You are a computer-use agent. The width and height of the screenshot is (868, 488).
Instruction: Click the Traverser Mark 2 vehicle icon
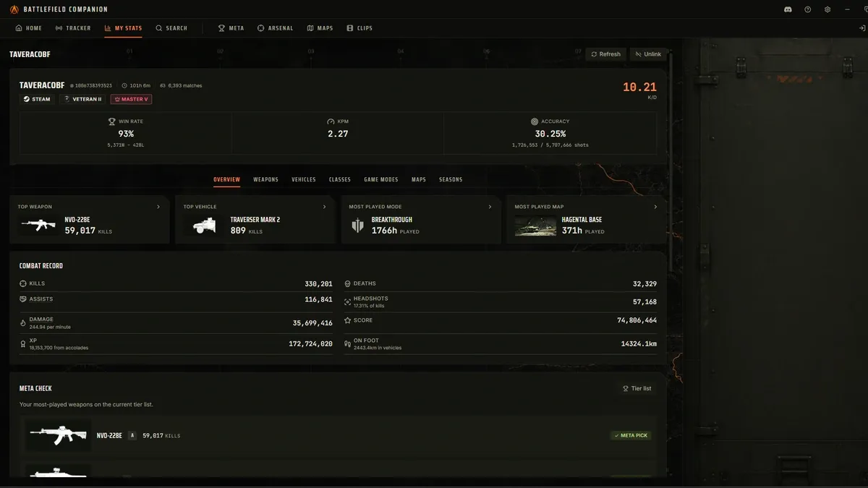205,226
